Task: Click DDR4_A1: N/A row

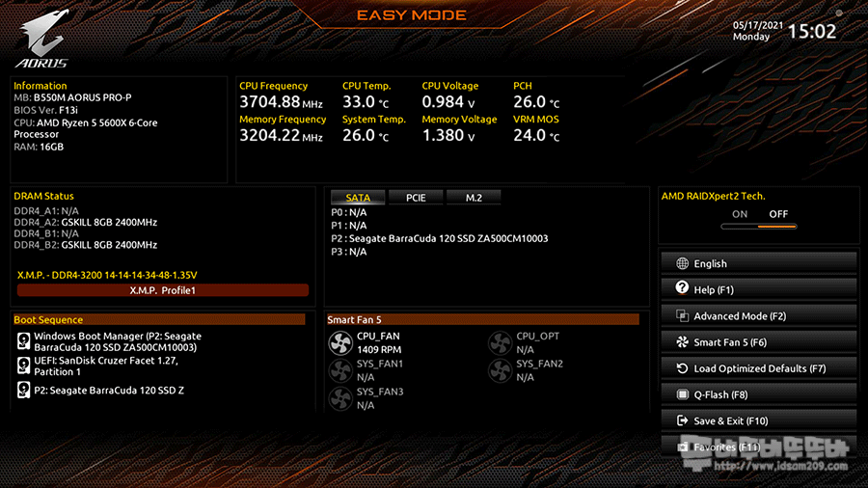Action: coord(46,211)
